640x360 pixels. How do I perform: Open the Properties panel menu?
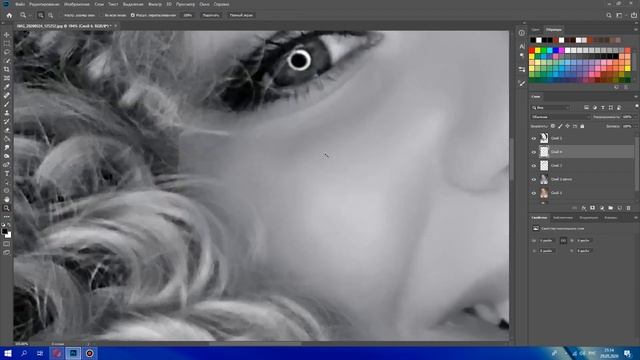(636, 218)
